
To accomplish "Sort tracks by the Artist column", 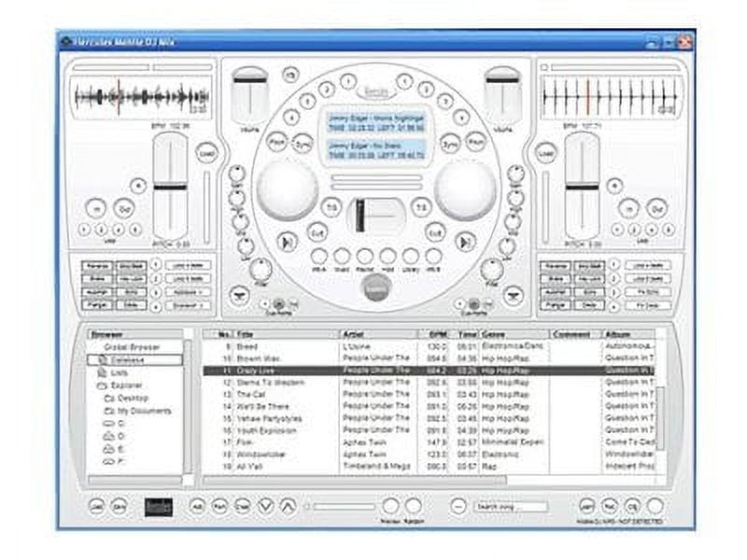I will [378, 334].
